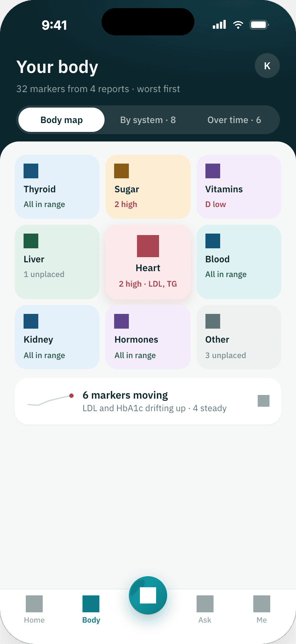Switch to By system view
296x644 pixels.
coord(148,120)
